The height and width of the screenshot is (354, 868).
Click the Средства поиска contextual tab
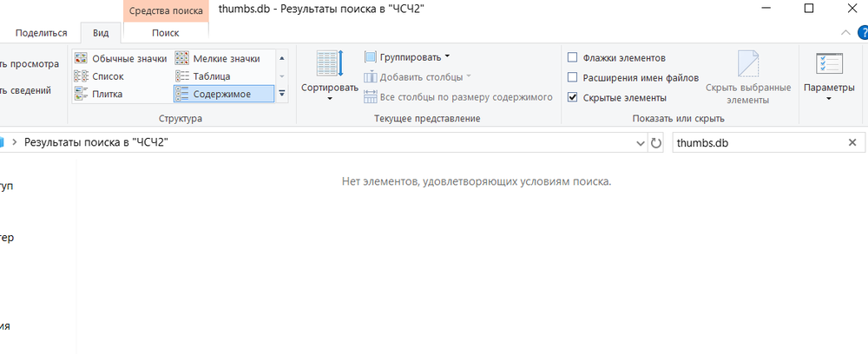166,11
